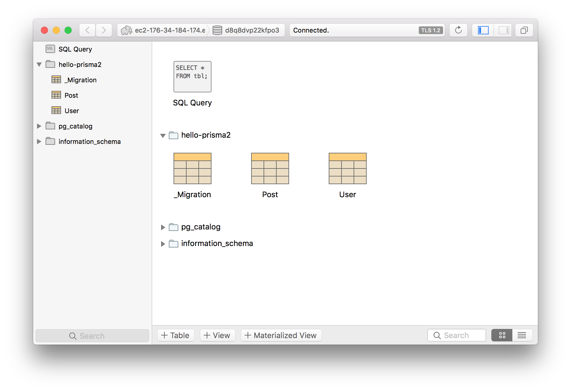Screen dimensions: 571x392
Task: Focus the bottom-right Search field
Action: tap(456, 335)
